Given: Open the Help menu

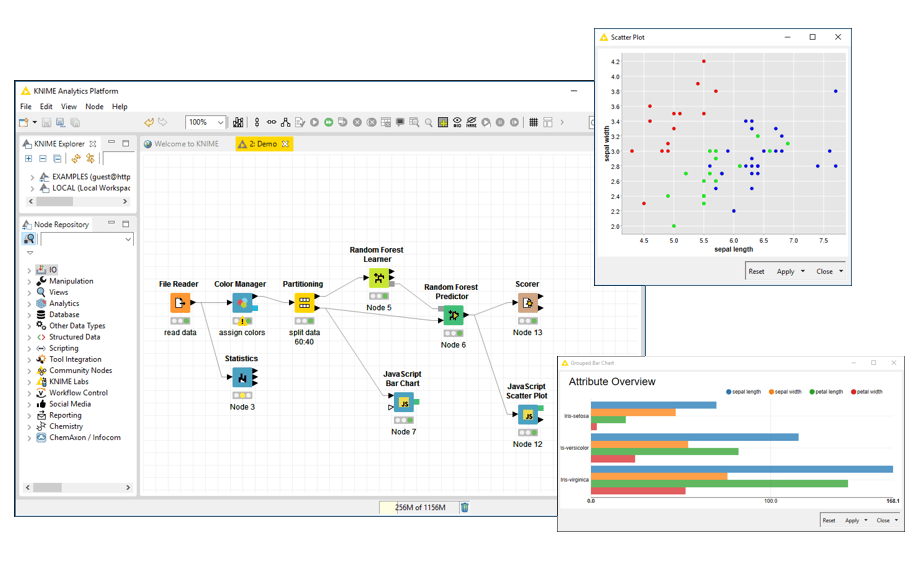Looking at the screenshot, I should click(120, 106).
